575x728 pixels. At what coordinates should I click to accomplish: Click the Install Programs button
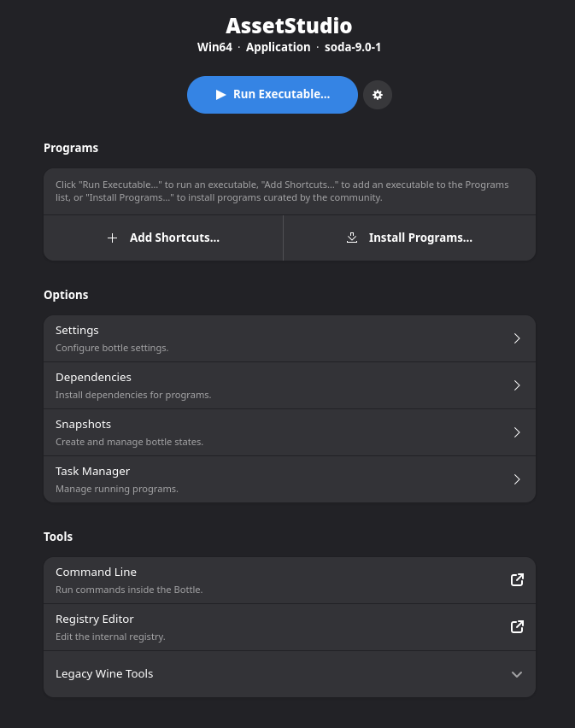click(410, 238)
